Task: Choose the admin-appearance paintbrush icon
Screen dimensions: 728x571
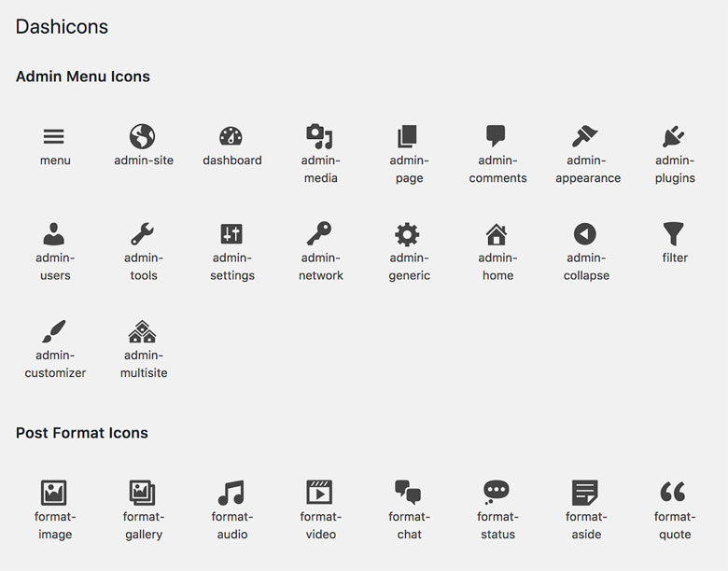Action: [x=586, y=136]
